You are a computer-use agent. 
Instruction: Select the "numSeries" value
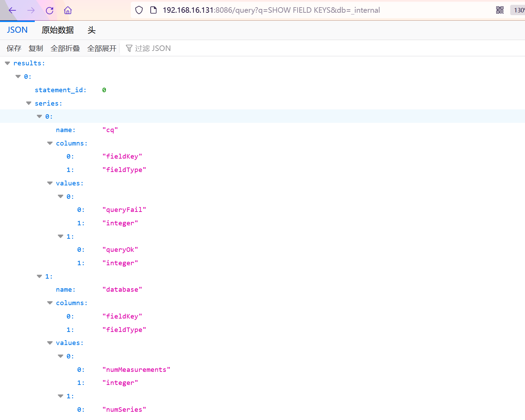[x=124, y=410]
